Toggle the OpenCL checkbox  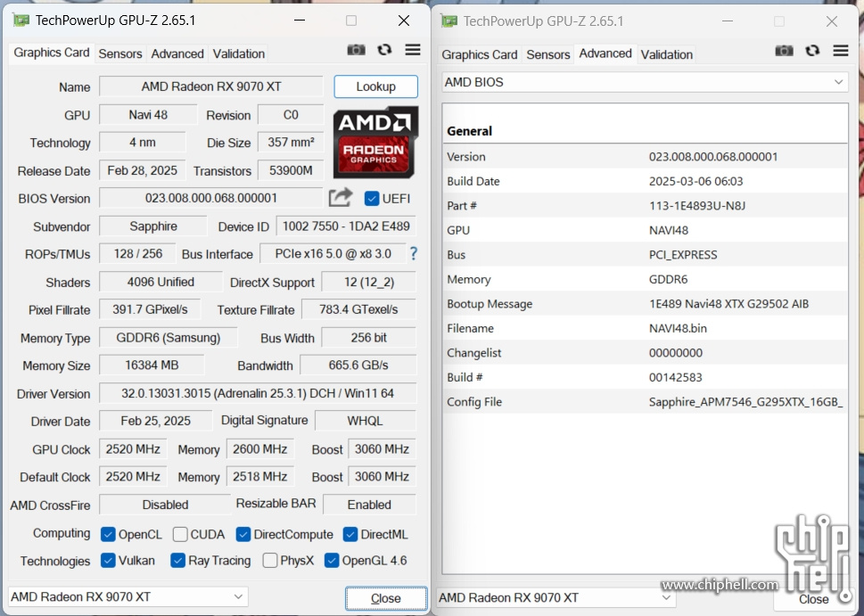(x=108, y=535)
